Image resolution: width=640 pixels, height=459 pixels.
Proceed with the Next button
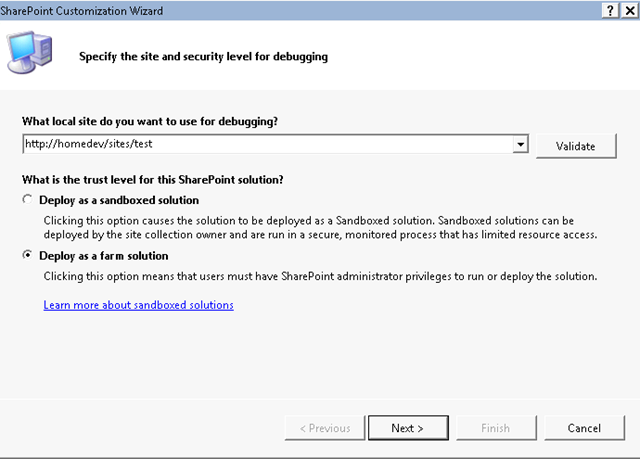(408, 428)
